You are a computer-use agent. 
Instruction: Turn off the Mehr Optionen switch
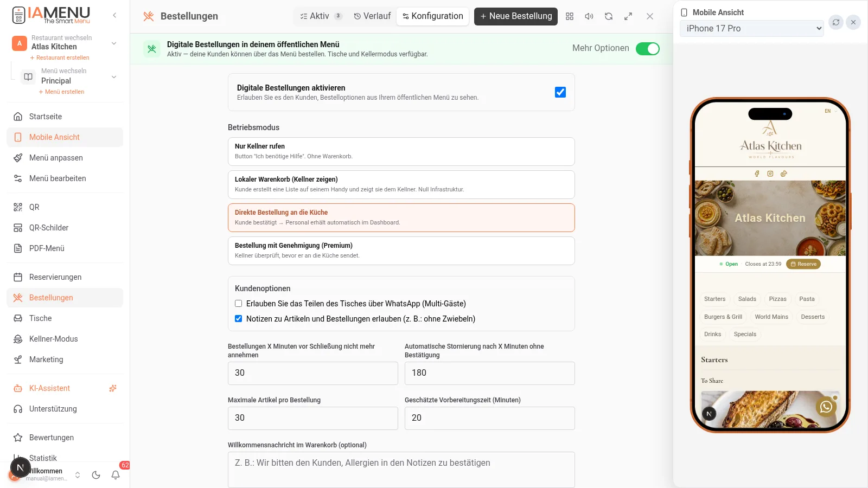point(648,49)
